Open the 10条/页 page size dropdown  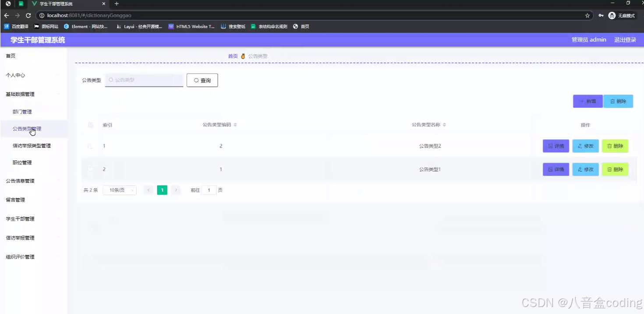click(x=120, y=190)
